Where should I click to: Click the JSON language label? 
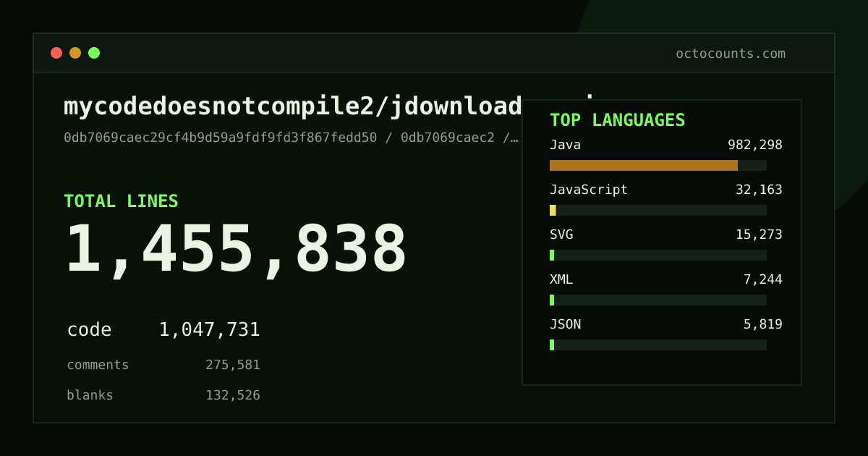tap(565, 324)
